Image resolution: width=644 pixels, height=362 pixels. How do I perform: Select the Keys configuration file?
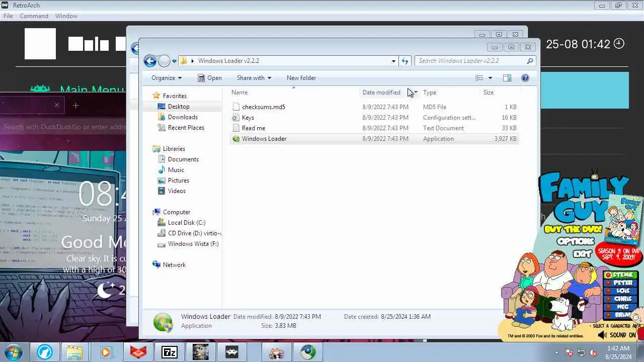tap(248, 118)
